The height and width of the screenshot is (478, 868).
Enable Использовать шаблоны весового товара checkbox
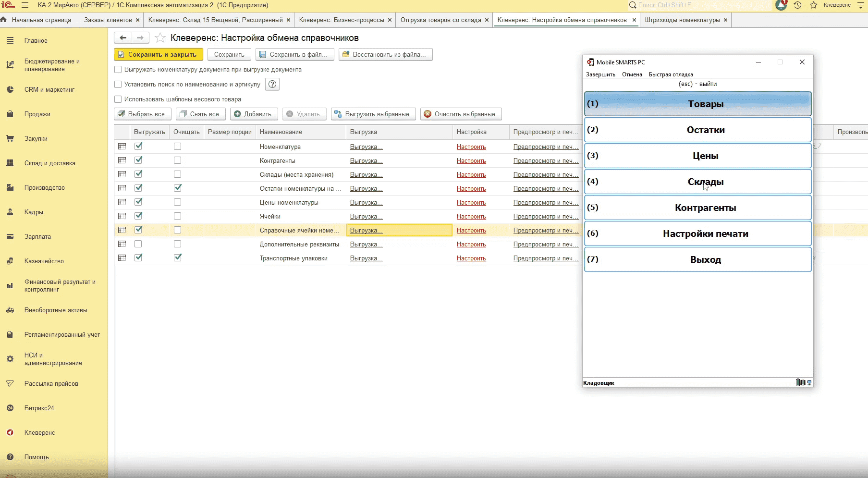pos(118,99)
